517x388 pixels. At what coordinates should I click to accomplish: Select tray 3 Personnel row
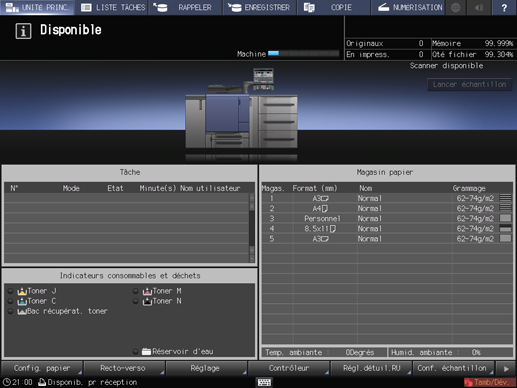pyautogui.click(x=387, y=218)
